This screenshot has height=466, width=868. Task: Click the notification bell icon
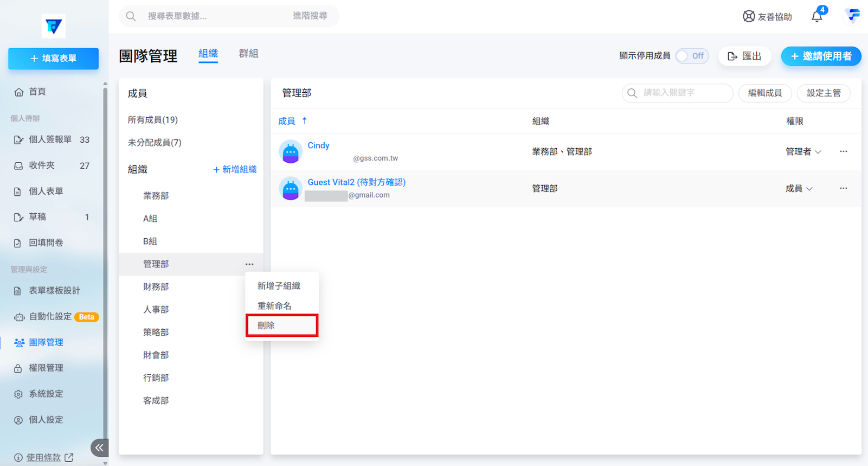point(816,16)
